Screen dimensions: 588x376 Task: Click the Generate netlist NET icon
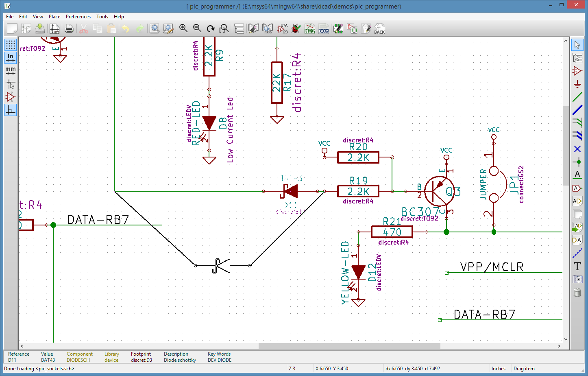pos(310,28)
